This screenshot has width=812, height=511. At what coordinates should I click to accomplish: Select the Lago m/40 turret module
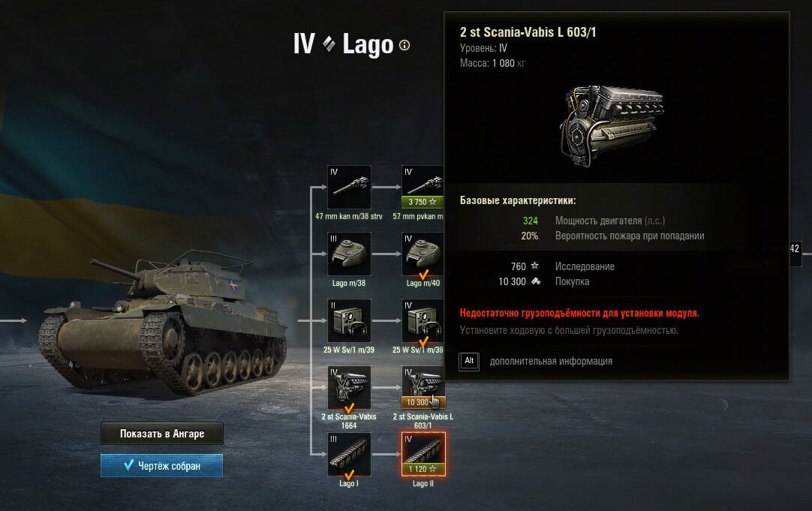pyautogui.click(x=423, y=254)
